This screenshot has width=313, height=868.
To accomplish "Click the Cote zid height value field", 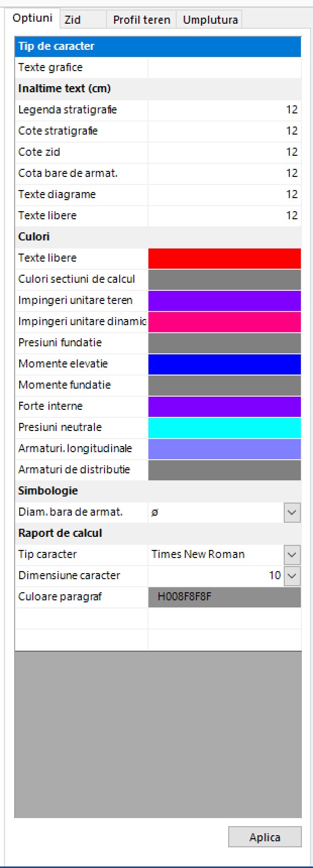I will coord(225,152).
